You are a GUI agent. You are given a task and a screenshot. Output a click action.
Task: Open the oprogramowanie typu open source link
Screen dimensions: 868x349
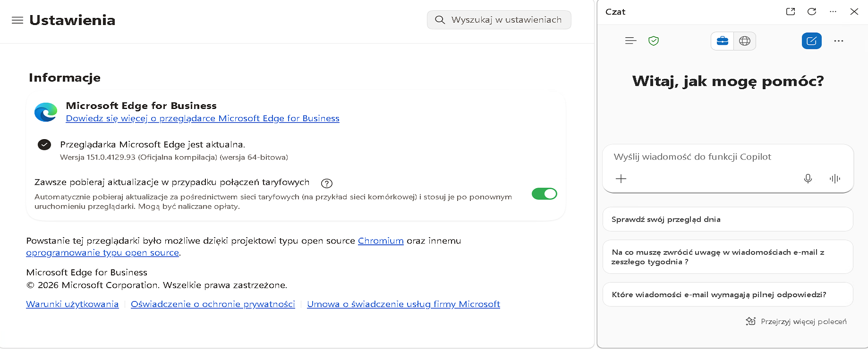[102, 253]
